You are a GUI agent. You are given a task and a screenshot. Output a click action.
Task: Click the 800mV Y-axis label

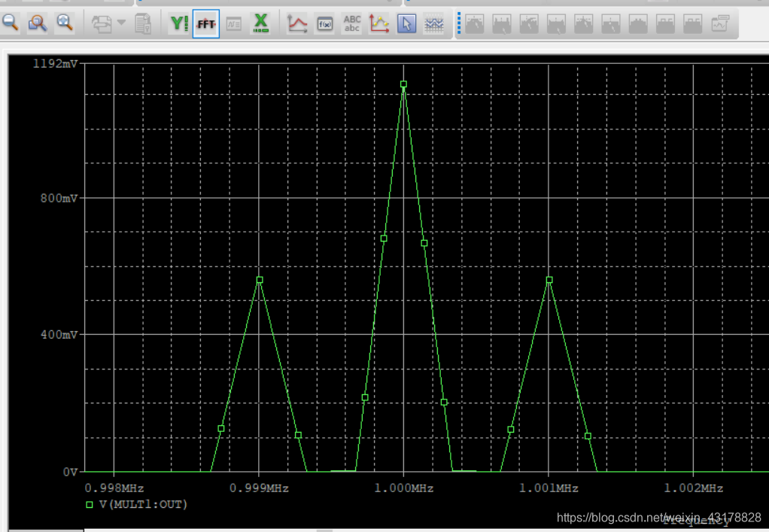point(59,198)
